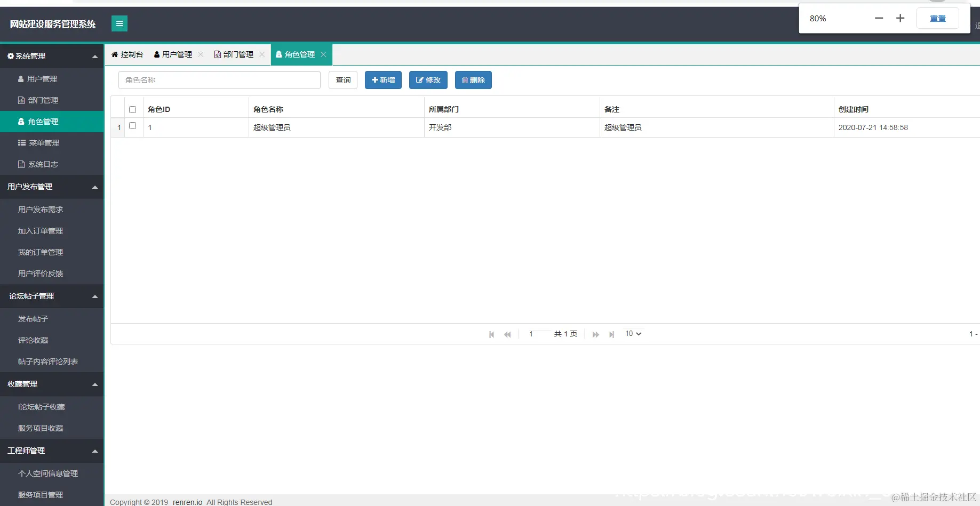
Task: Click the renren.io footer link
Action: 187,502
